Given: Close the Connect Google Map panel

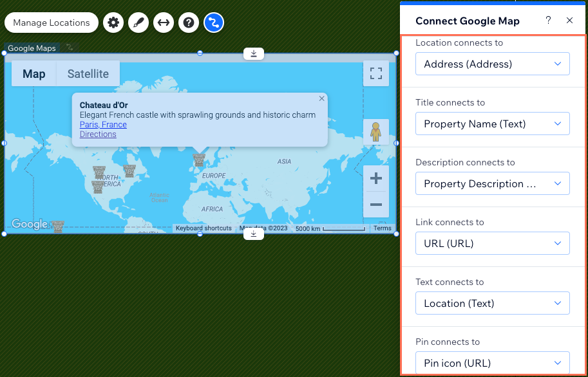Looking at the screenshot, I should click(569, 20).
